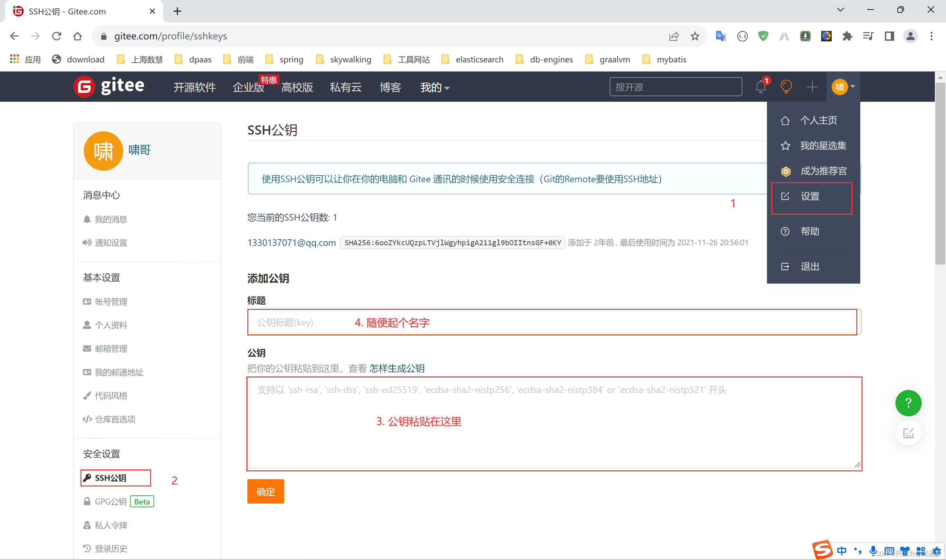Click the Gitee logo in the header

tap(109, 87)
